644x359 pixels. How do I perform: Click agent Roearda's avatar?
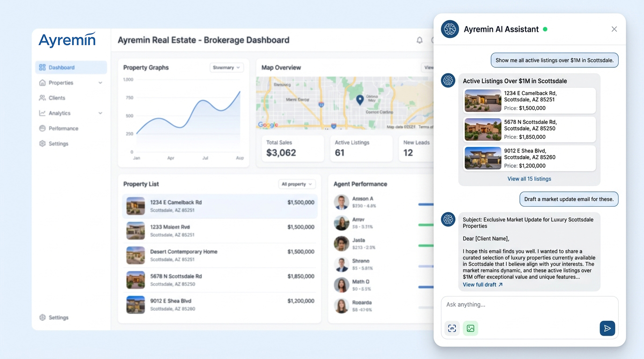point(342,306)
